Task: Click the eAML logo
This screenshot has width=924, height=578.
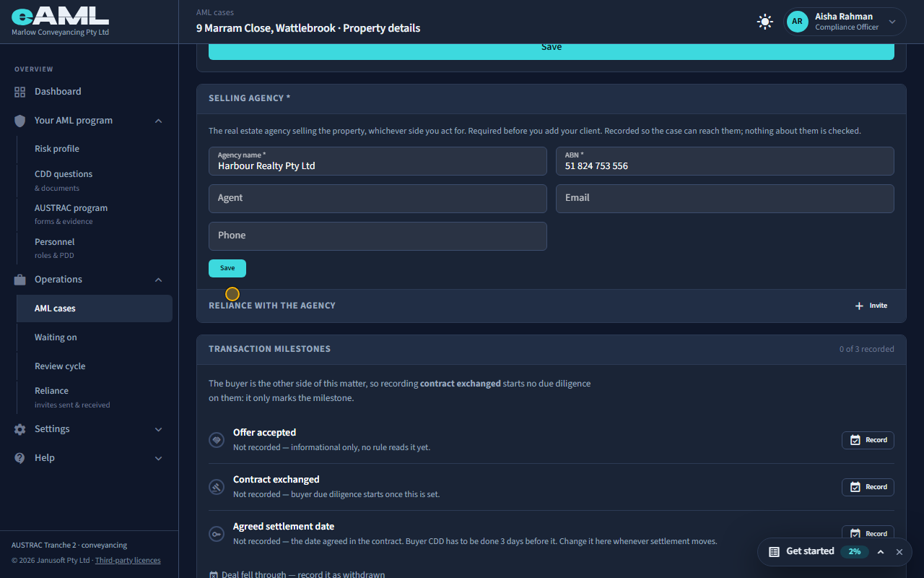Action: (x=61, y=16)
